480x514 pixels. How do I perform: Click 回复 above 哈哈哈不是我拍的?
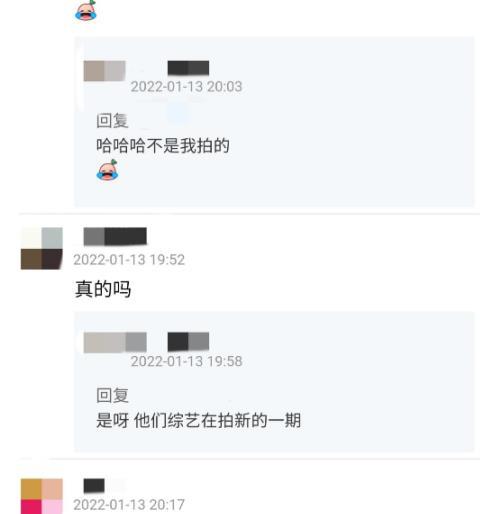(112, 120)
